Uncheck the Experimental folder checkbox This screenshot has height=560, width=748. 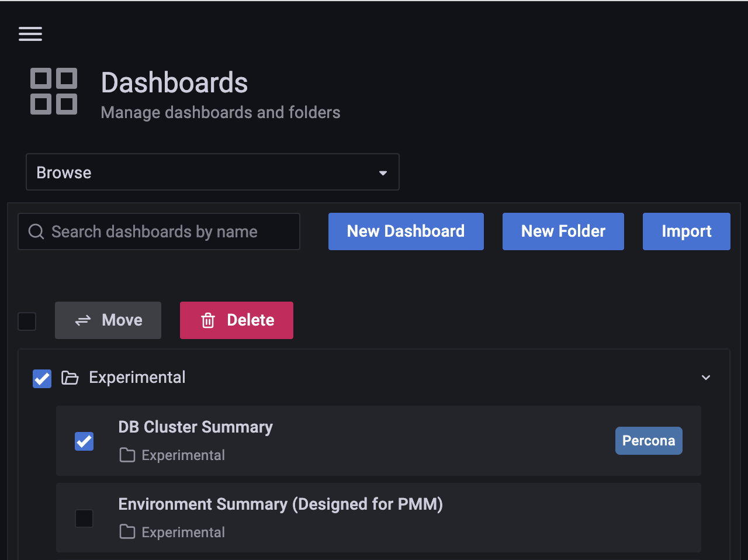coord(42,378)
